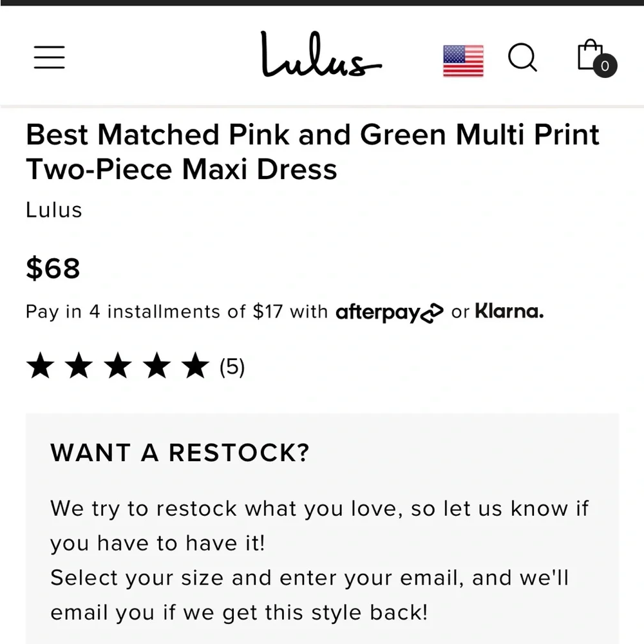Click the Klarna payment logo

pos(509,311)
